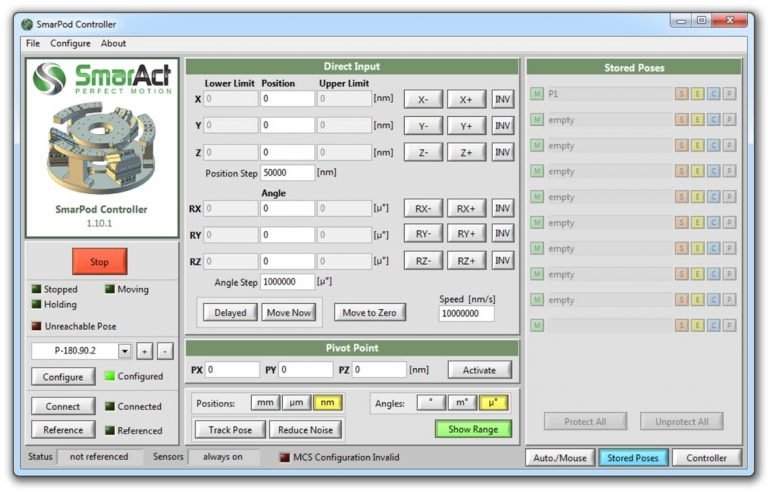Viewport: 768px width, 492px height.
Task: Click the minus button next to model selector
Action: click(165, 351)
